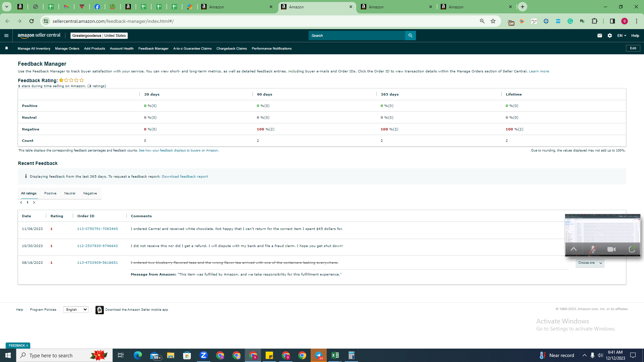Open Account Health menu item
The width and height of the screenshot is (644, 362).
(x=122, y=49)
